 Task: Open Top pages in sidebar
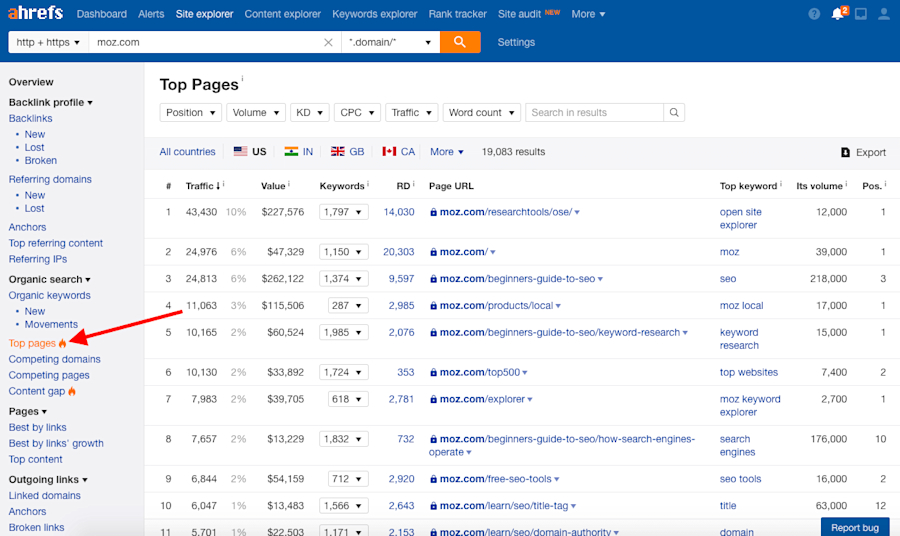pyautogui.click(x=32, y=343)
